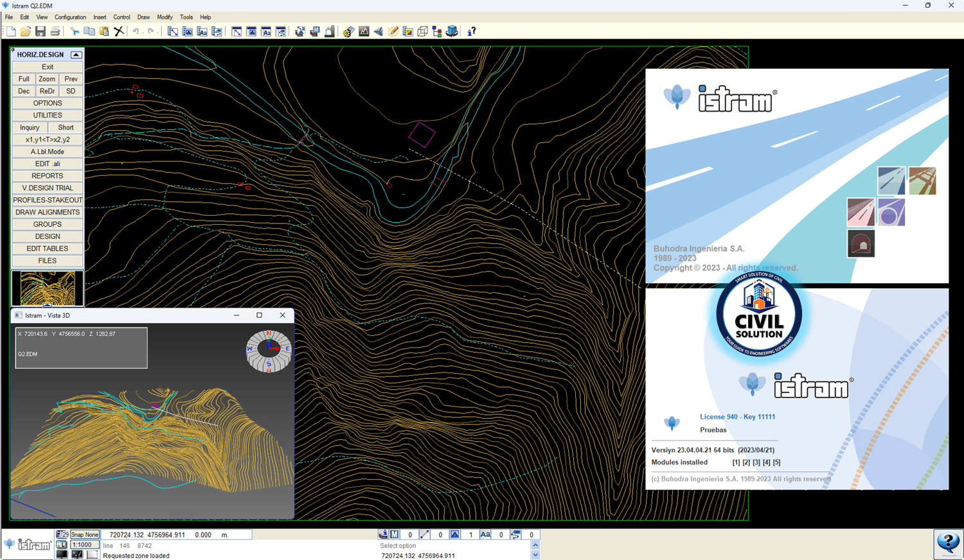Cut selection with the scissors icon

pos(75,31)
